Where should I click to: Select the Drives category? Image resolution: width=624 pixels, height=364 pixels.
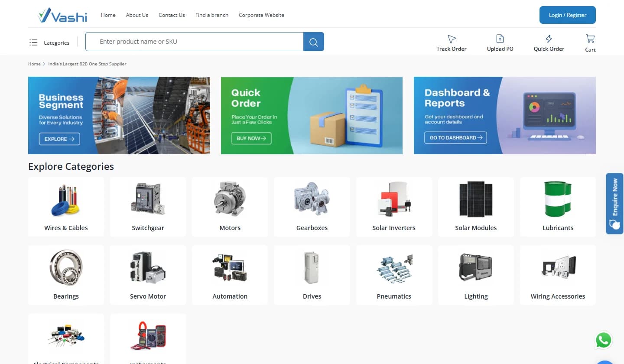click(x=312, y=275)
